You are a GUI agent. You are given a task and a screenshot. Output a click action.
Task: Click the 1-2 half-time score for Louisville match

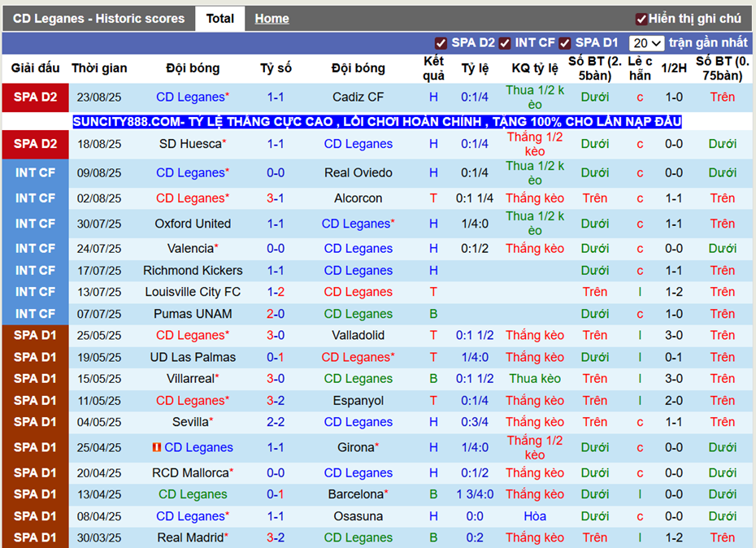coord(674,292)
